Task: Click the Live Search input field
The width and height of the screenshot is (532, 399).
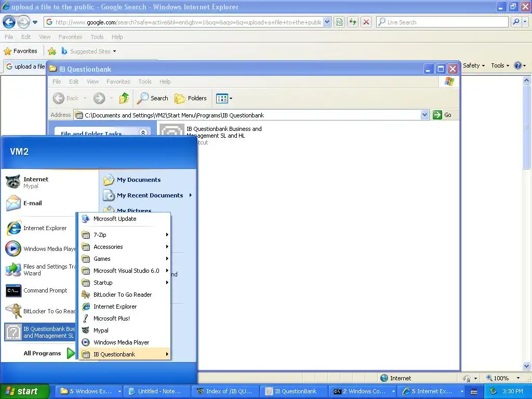Action: tap(442, 22)
